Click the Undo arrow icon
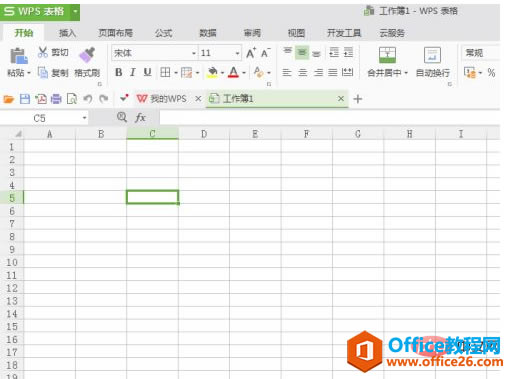This screenshot has width=510, height=379. (88, 99)
